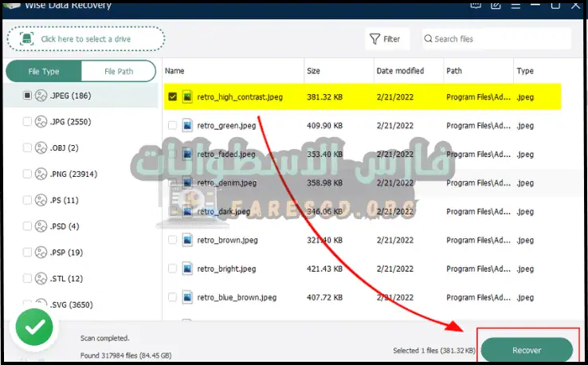
Task: Click the .PSD file type image icon
Action: (x=41, y=226)
